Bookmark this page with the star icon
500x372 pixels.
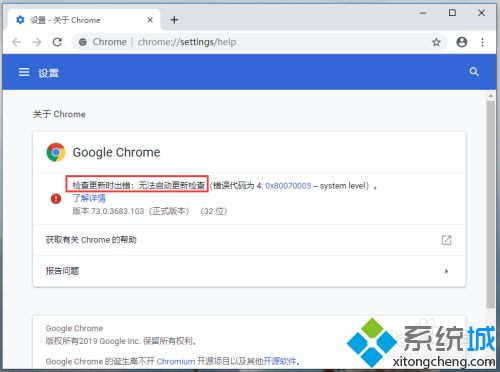(436, 42)
